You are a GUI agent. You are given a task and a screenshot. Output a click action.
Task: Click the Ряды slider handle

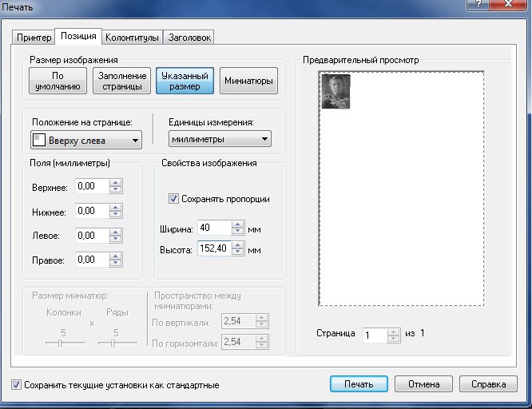[113, 343]
